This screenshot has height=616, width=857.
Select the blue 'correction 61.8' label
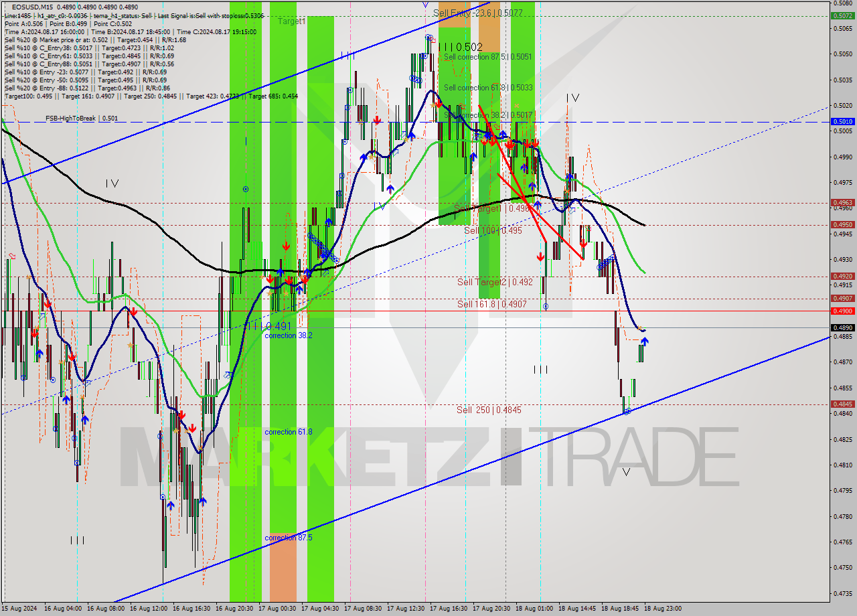pos(288,432)
